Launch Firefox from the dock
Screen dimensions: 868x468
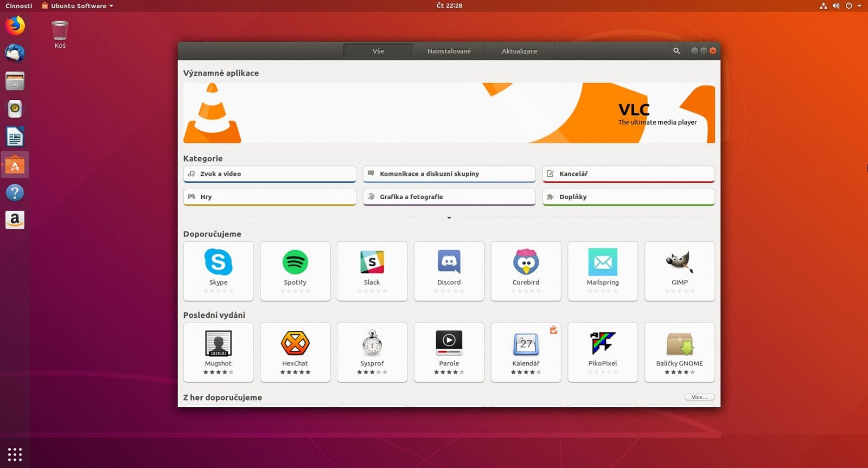(x=15, y=25)
